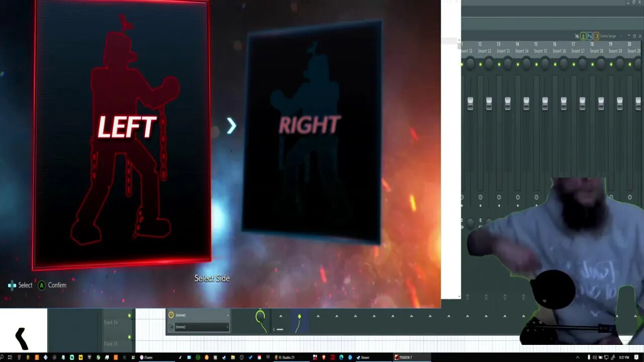
Task: Click the arrow between LEFT and RIGHT cards
Action: [231, 126]
